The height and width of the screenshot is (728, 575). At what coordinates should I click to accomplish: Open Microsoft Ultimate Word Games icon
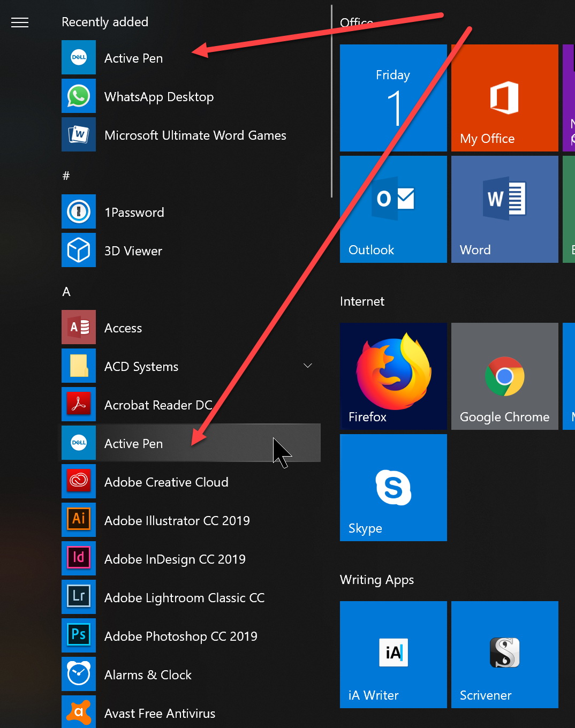coord(79,134)
